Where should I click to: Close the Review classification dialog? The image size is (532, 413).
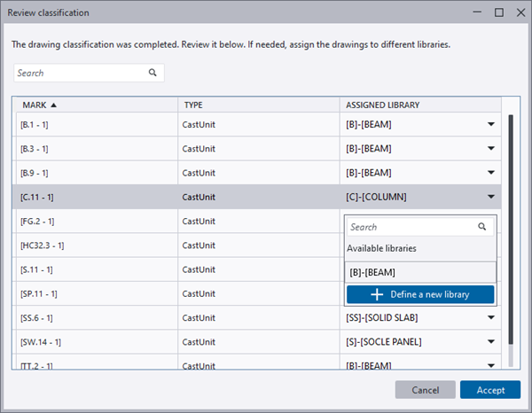pos(520,12)
